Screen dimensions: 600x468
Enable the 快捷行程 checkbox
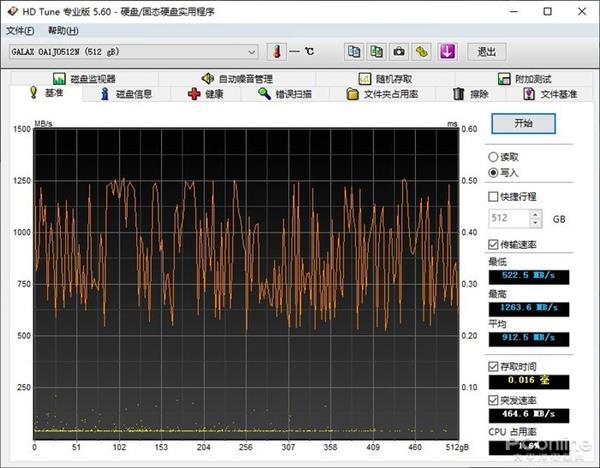point(493,196)
